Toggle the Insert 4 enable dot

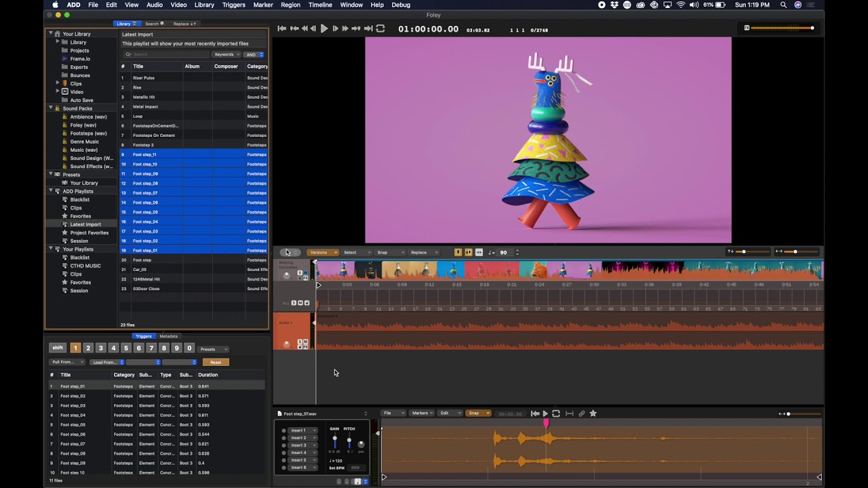(284, 453)
